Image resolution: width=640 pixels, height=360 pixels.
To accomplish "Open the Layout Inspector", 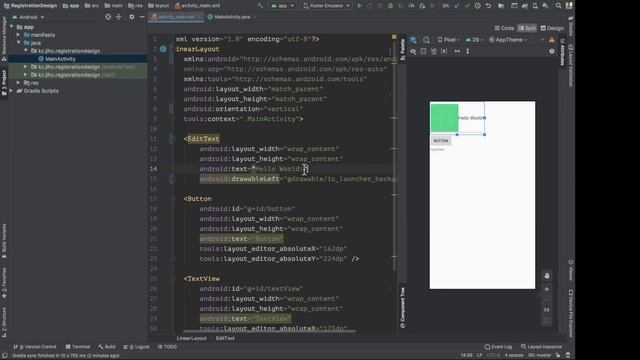I will pos(542,347).
